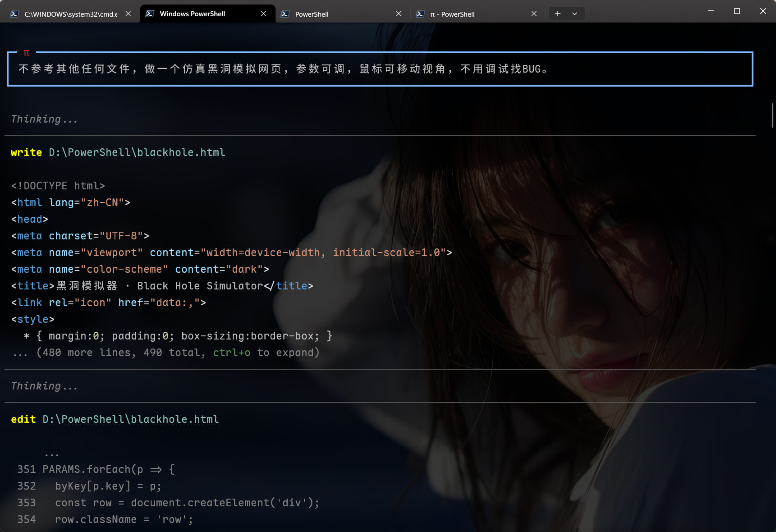Click the yellow 'edit' keyword
Viewport: 776px width, 532px height.
23,419
